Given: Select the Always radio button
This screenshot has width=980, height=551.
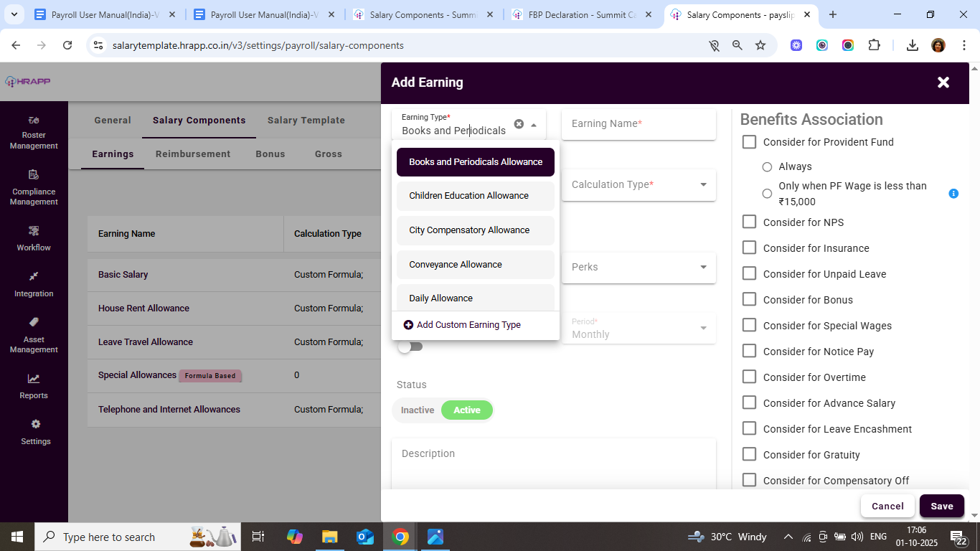Looking at the screenshot, I should pos(767,167).
